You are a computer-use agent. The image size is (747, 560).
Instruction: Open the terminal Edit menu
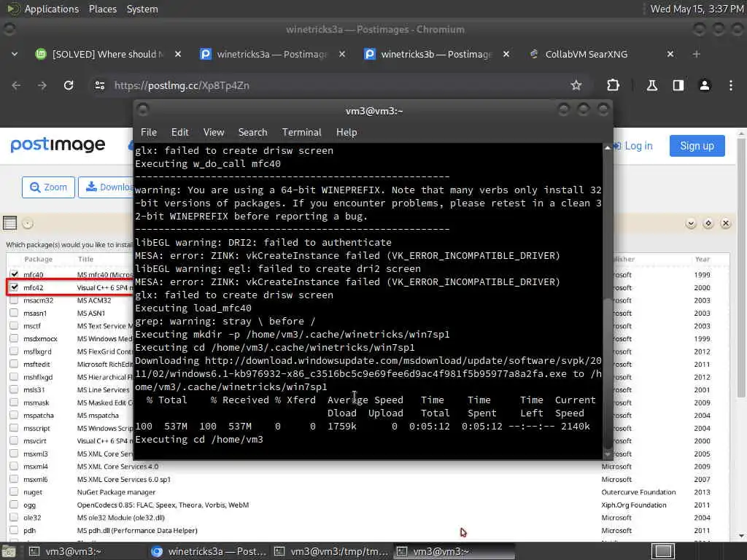[x=179, y=133]
